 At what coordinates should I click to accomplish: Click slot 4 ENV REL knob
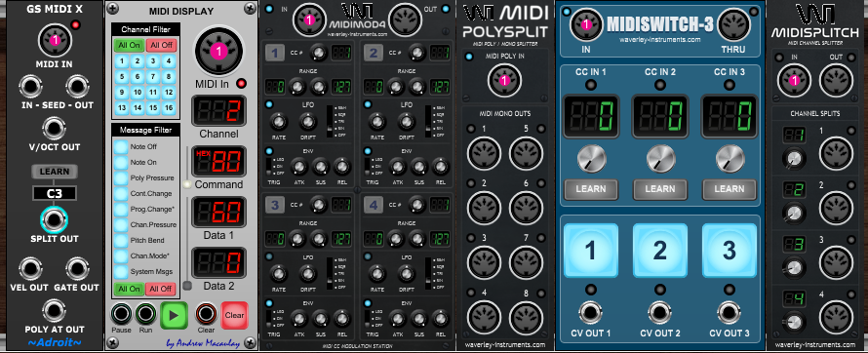coord(441,318)
